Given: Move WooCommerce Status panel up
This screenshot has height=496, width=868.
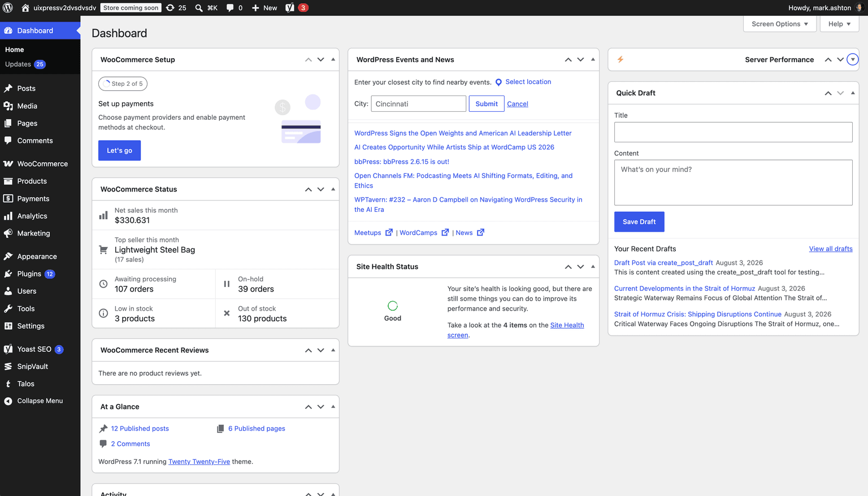Looking at the screenshot, I should coord(309,189).
